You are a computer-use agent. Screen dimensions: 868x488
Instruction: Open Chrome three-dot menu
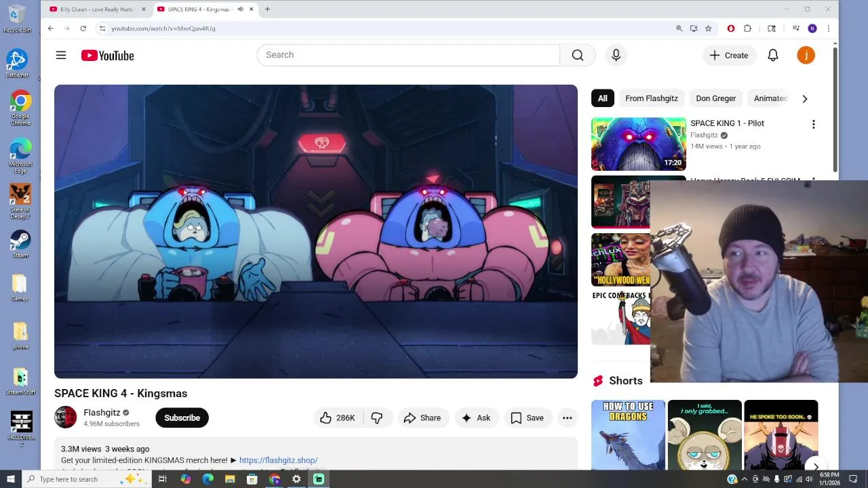coord(828,28)
